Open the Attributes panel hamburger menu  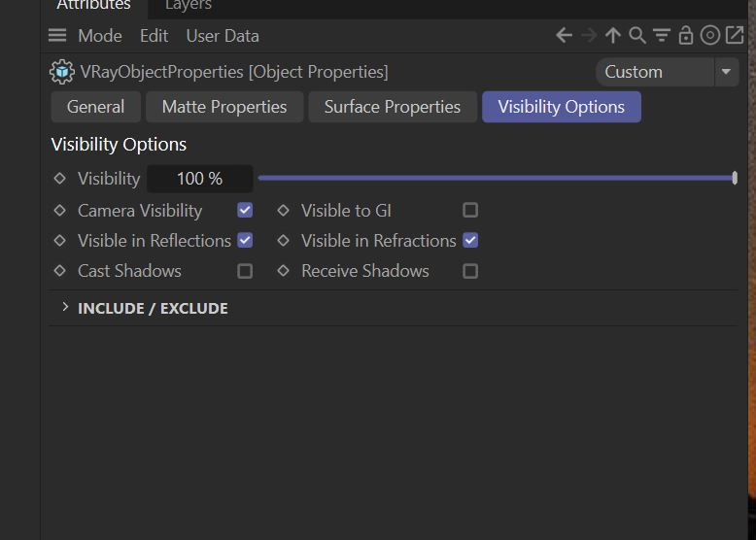click(x=57, y=36)
